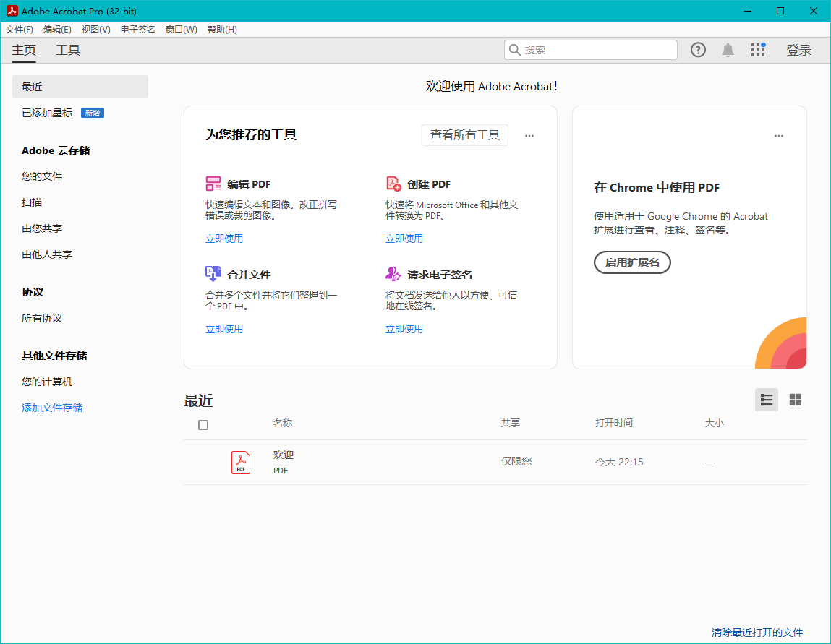Click 立即使用 under 请求电子签名
Screen dimensions: 831x644
point(404,329)
